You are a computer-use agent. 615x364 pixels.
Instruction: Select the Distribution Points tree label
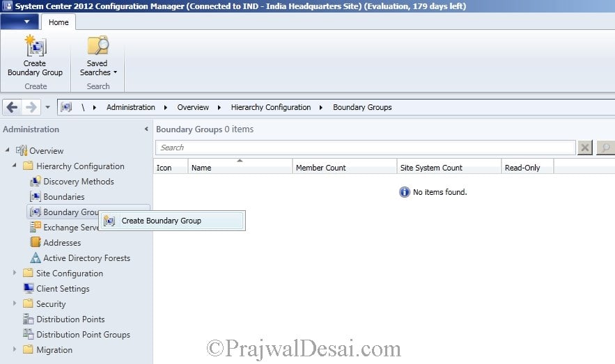point(70,319)
